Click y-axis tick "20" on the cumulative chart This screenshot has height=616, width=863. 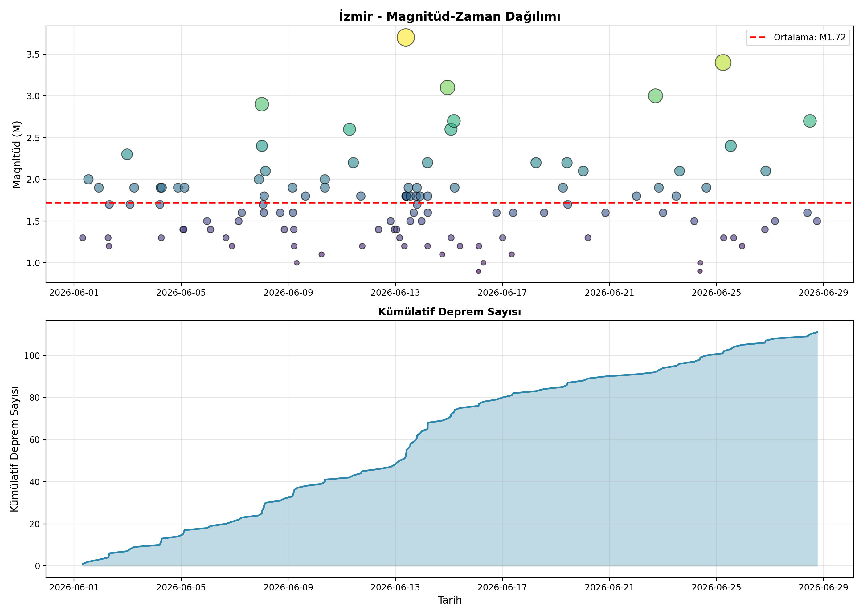35,524
